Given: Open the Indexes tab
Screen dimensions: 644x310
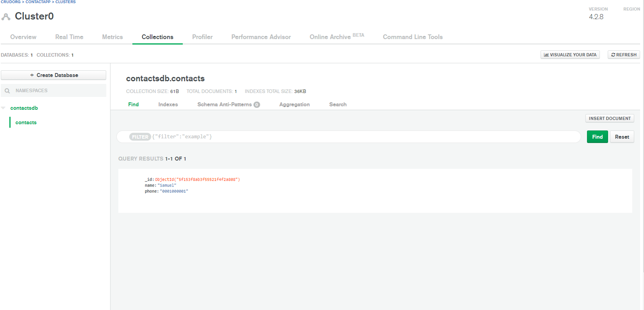Looking at the screenshot, I should [x=168, y=105].
